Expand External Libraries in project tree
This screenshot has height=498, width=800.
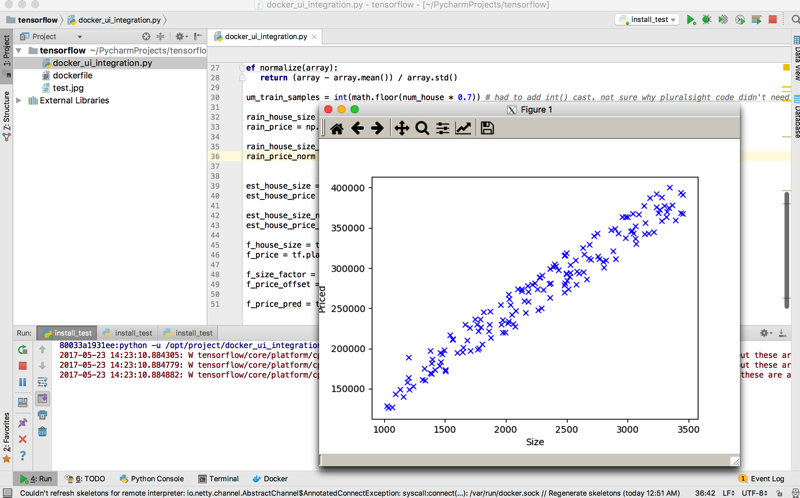19,101
